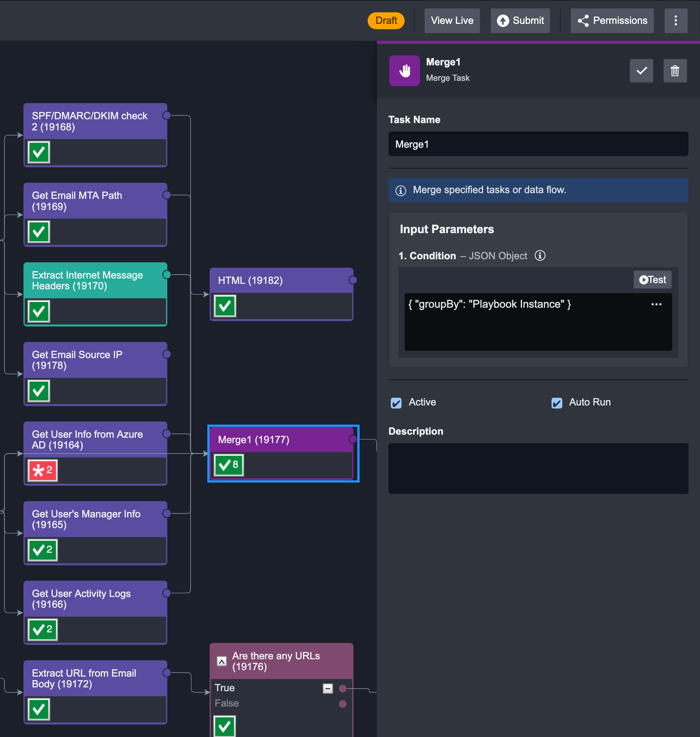This screenshot has width=700, height=737.
Task: Click the checkmark confirm icon in Merge1 header
Action: tap(641, 71)
